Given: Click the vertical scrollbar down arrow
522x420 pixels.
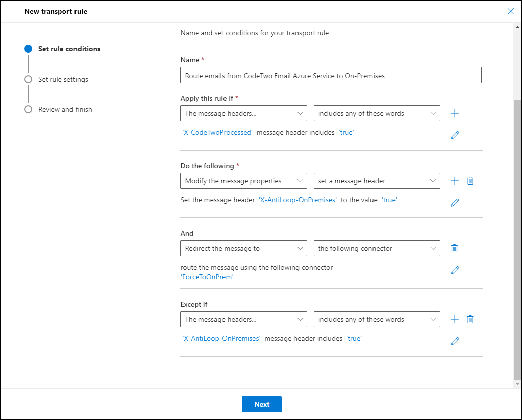Looking at the screenshot, I should [x=517, y=384].
